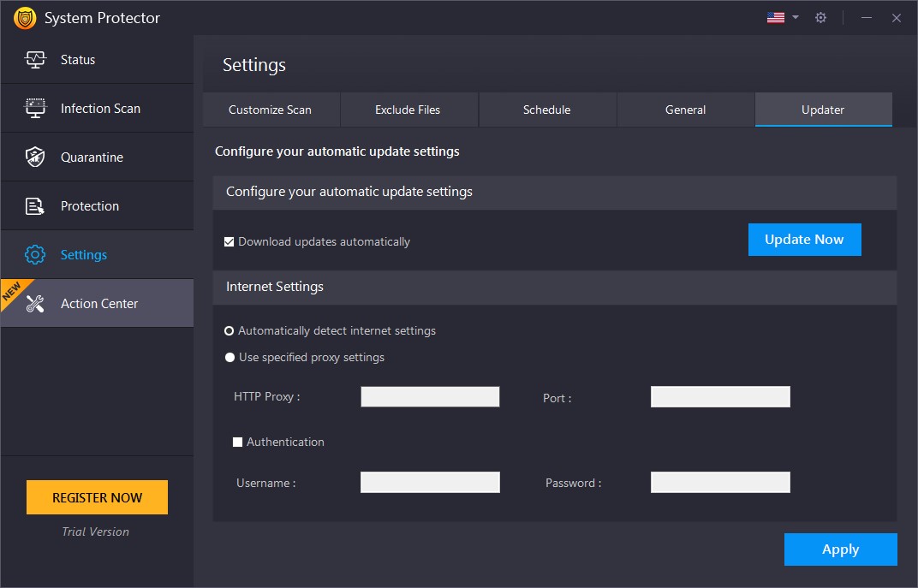918x588 pixels.
Task: Switch to the Exclude Files tab
Action: (x=409, y=110)
